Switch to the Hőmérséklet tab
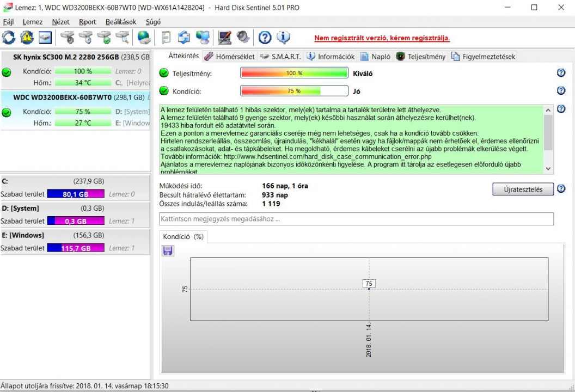575x392 pixels. pos(229,57)
